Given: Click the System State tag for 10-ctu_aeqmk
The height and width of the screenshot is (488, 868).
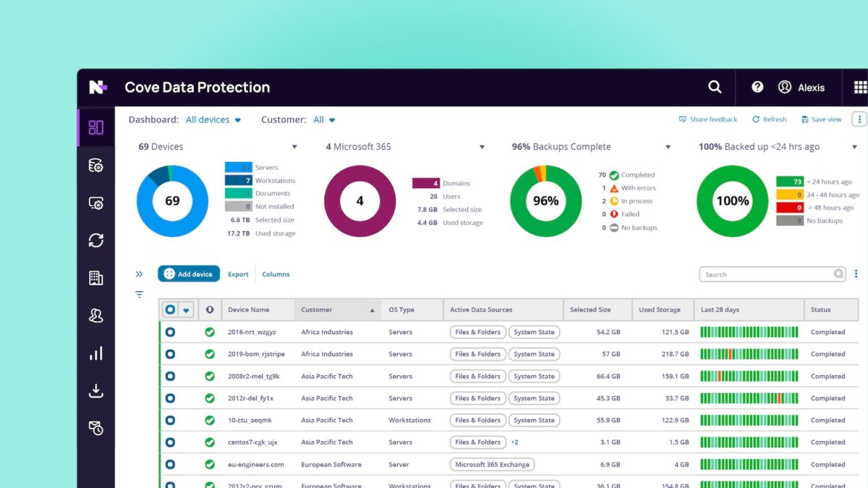Looking at the screenshot, I should coord(535,420).
